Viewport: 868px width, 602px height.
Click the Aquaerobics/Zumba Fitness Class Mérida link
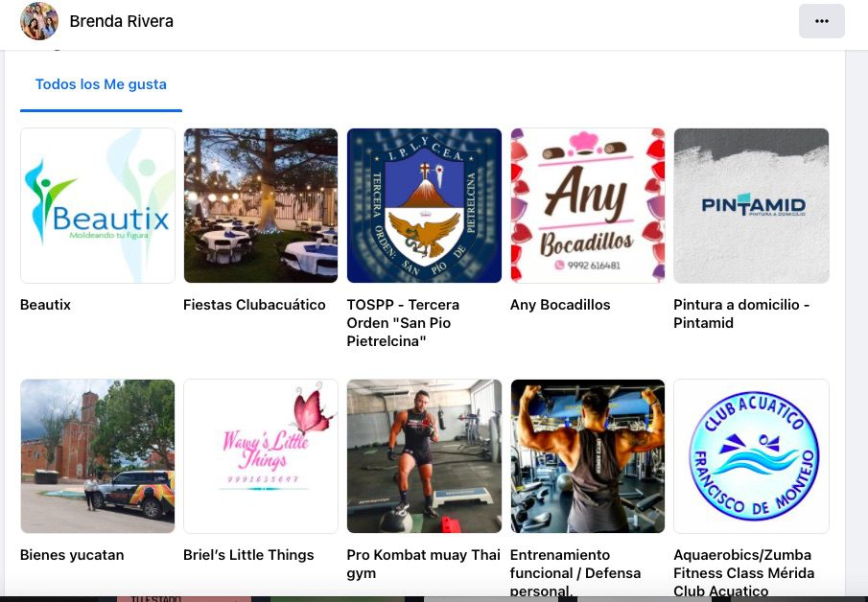coord(744,572)
